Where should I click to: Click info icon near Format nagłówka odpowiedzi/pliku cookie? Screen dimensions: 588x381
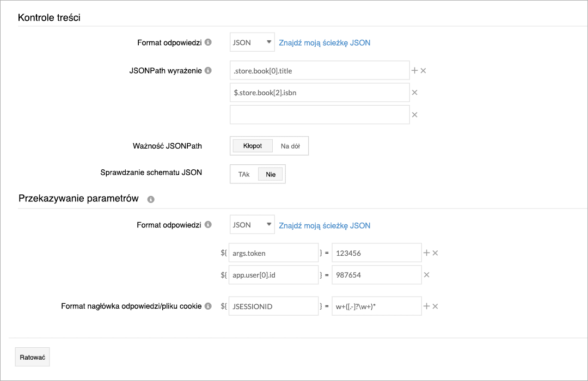(207, 306)
